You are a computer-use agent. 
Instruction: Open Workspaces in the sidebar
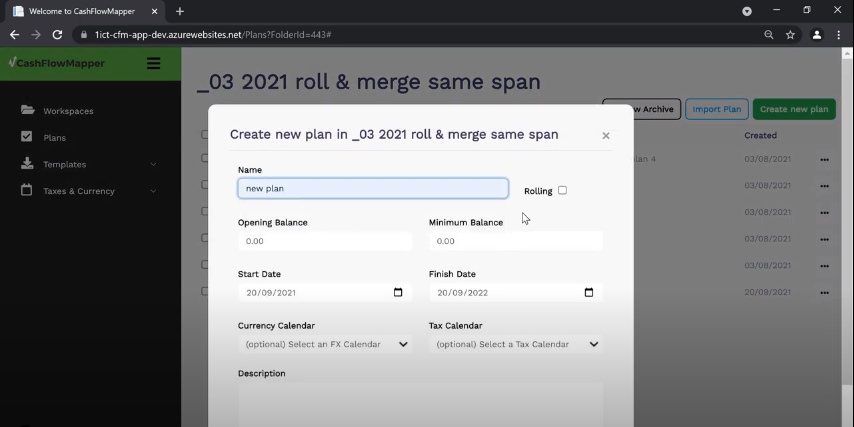pos(68,111)
